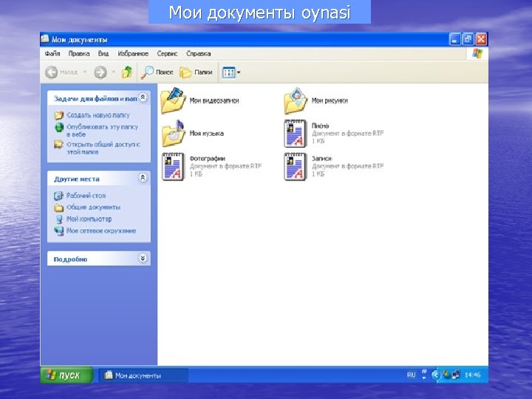Expand hidden tray icons round arrow
The image size is (532, 399).
pyautogui.click(x=436, y=375)
